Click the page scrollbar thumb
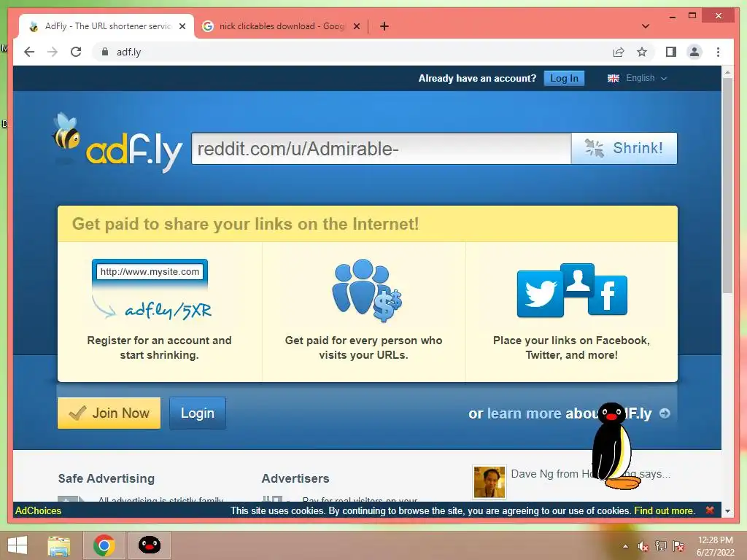Viewport: 747px width, 560px height. pos(727,186)
